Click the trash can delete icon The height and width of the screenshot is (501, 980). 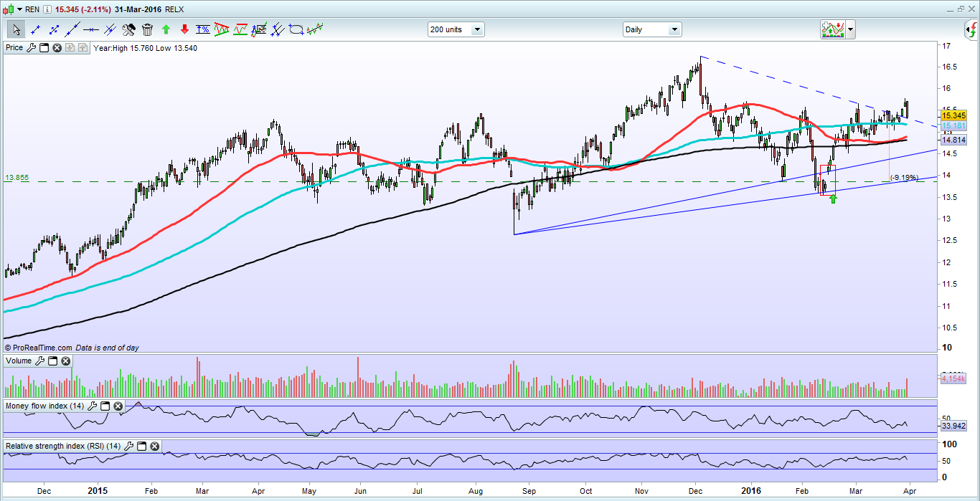coord(147,30)
